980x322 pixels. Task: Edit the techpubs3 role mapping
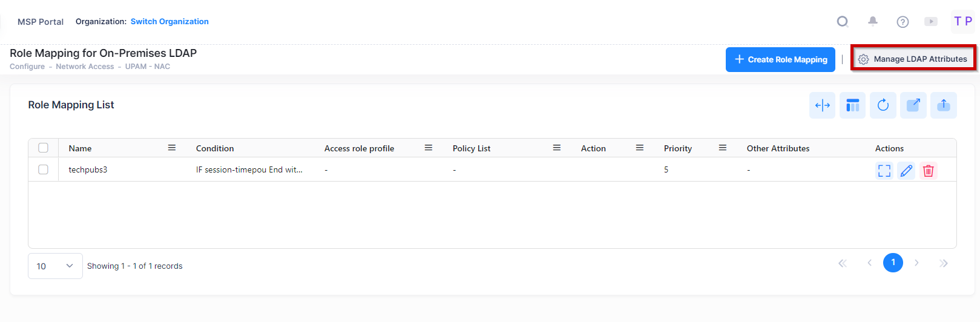pyautogui.click(x=906, y=171)
